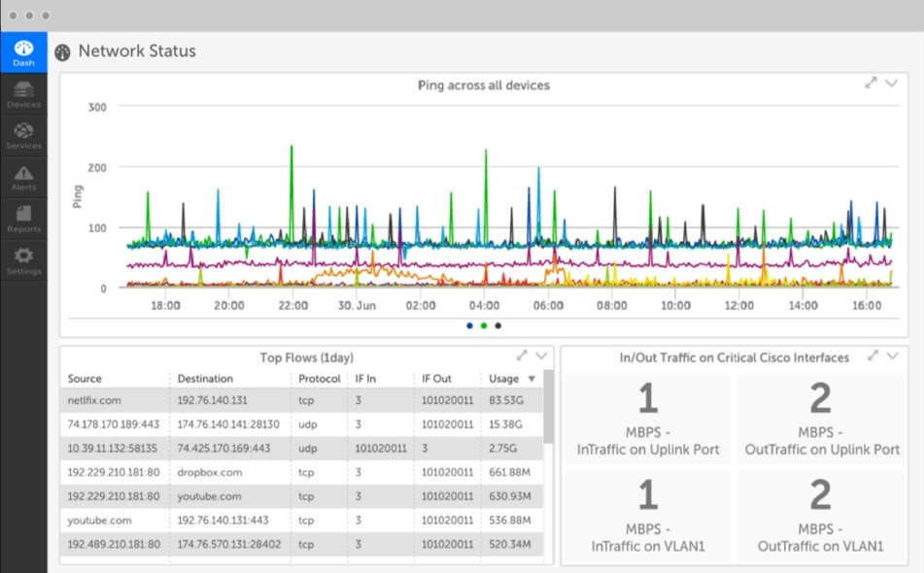Select the InTraffic on Uplink Port tile
This screenshot has width=924, height=573.
tap(648, 419)
